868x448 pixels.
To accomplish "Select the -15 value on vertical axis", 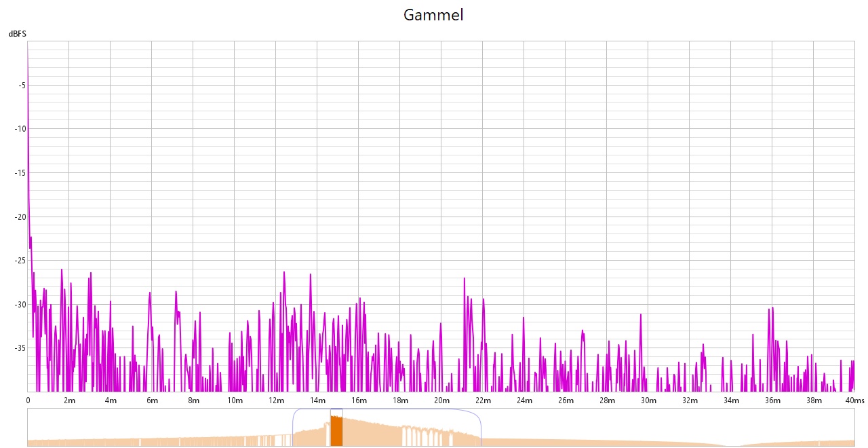I will click(20, 173).
